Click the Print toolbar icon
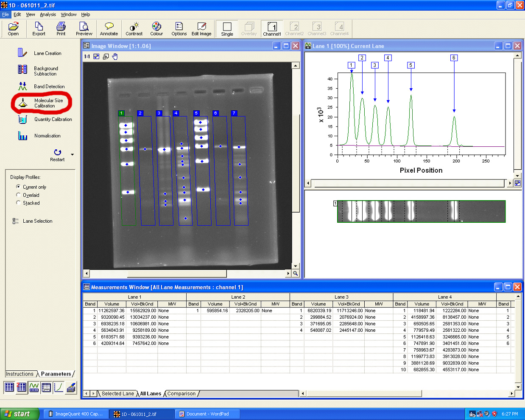 tap(61, 29)
